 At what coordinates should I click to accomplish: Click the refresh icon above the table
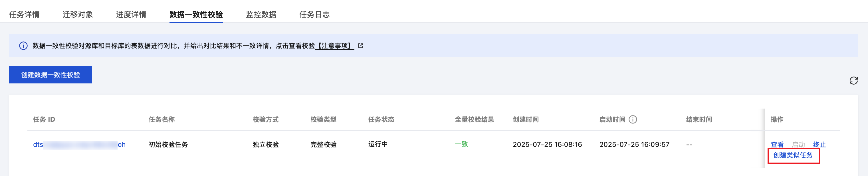point(853,81)
